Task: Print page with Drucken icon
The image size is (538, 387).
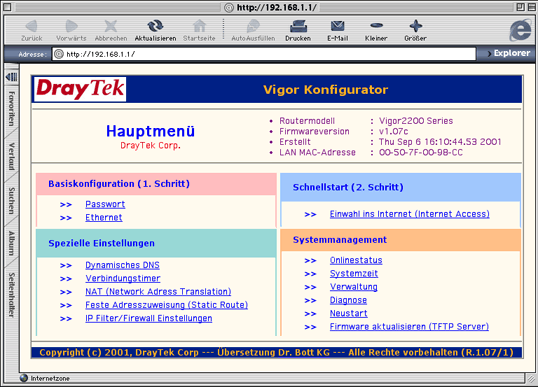Action: point(298,26)
